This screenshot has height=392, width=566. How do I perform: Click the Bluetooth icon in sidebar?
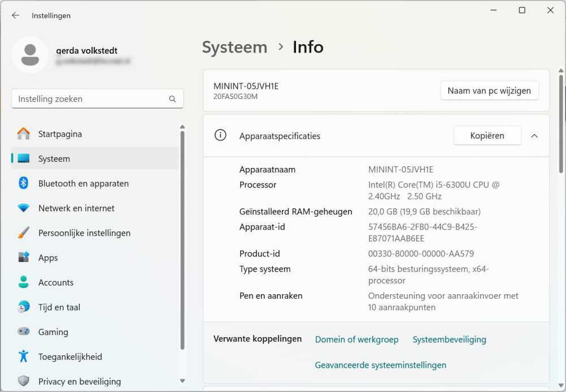(23, 183)
